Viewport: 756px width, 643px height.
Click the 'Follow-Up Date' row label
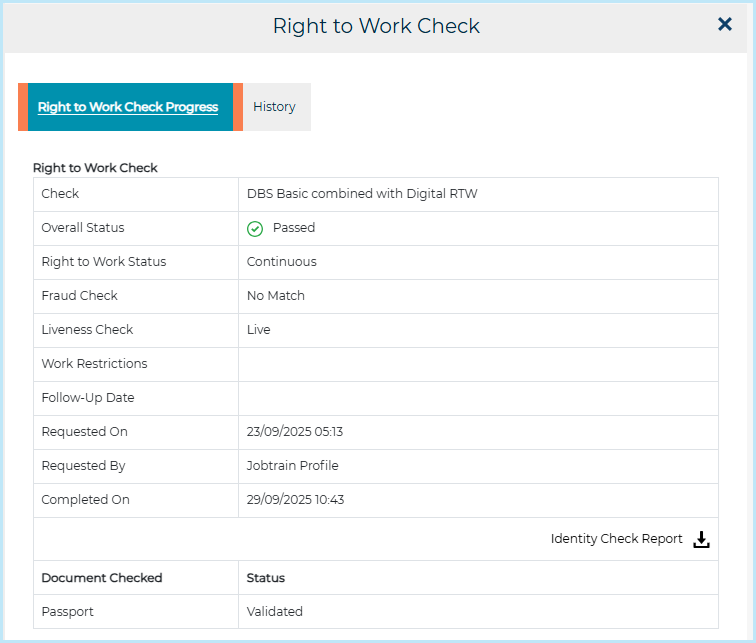pos(88,398)
